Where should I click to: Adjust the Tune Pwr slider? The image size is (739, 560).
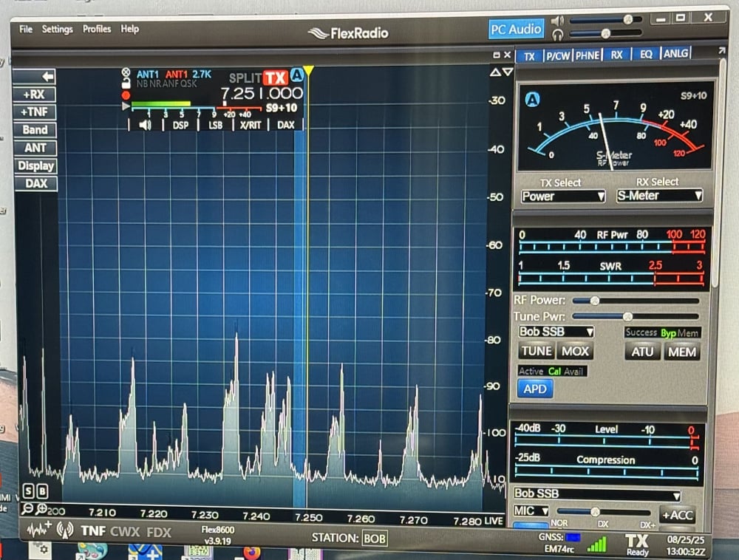click(636, 316)
